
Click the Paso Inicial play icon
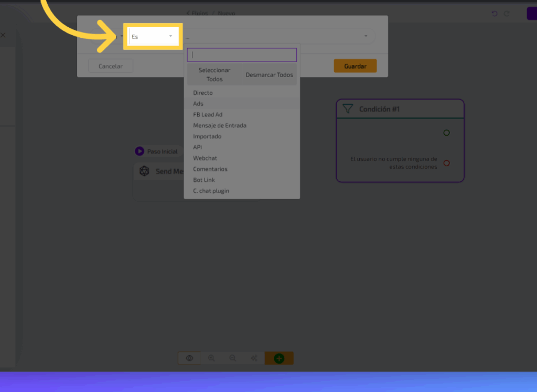139,151
